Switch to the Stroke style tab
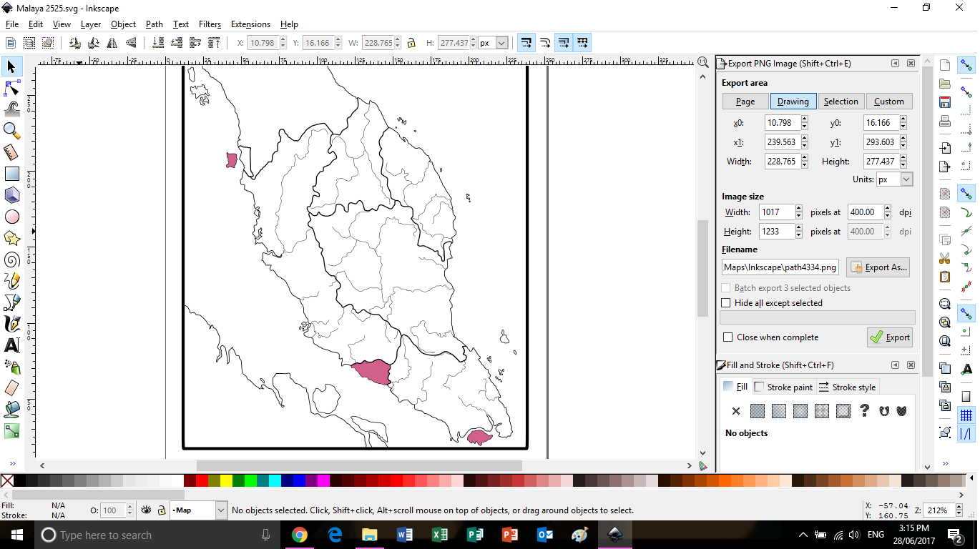 [x=847, y=387]
